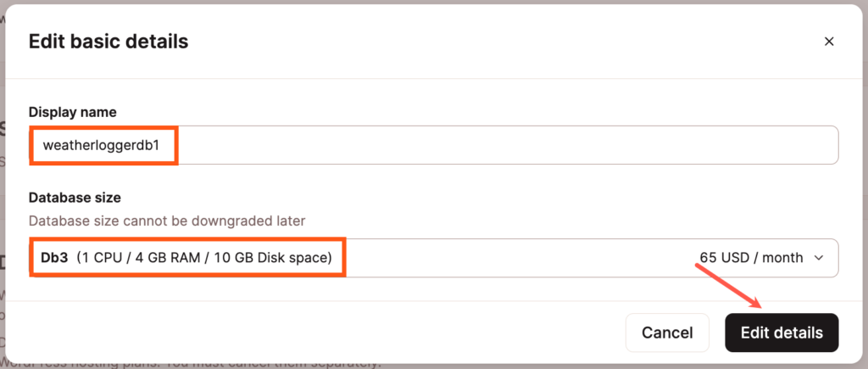Close the Edit basic details dialog

[x=829, y=41]
